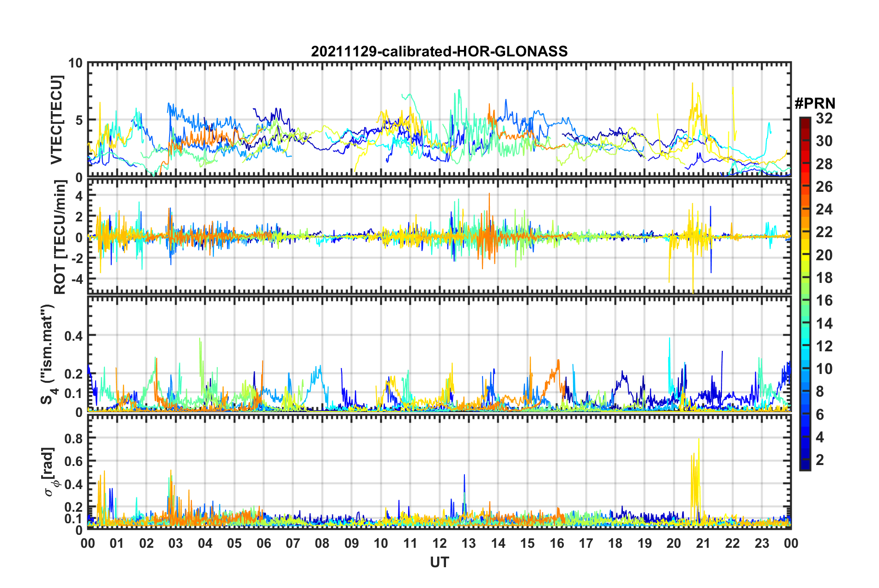Select colorbar tick label 14
The height and width of the screenshot is (588, 879).
[x=824, y=324]
